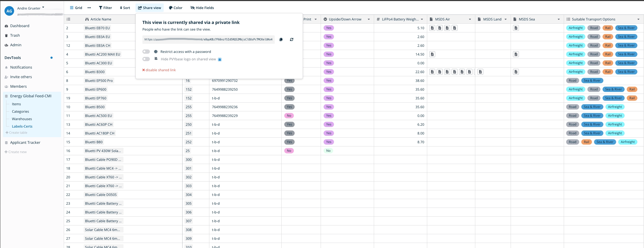Open MSDS Air column dropdown arrow
644x248 pixels.
tap(470, 19)
